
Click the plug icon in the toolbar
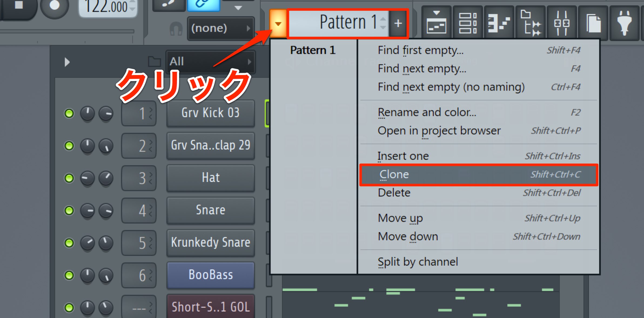click(624, 23)
